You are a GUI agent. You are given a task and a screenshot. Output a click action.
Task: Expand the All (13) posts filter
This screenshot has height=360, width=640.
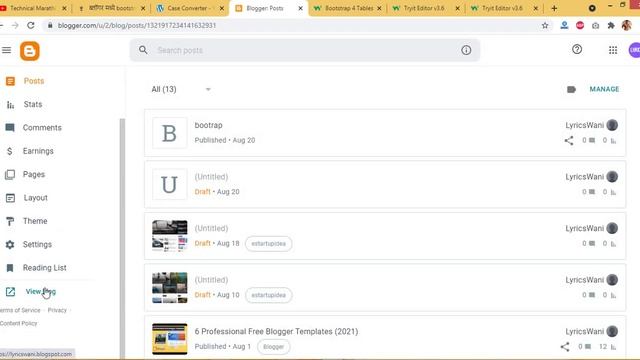[x=181, y=89]
